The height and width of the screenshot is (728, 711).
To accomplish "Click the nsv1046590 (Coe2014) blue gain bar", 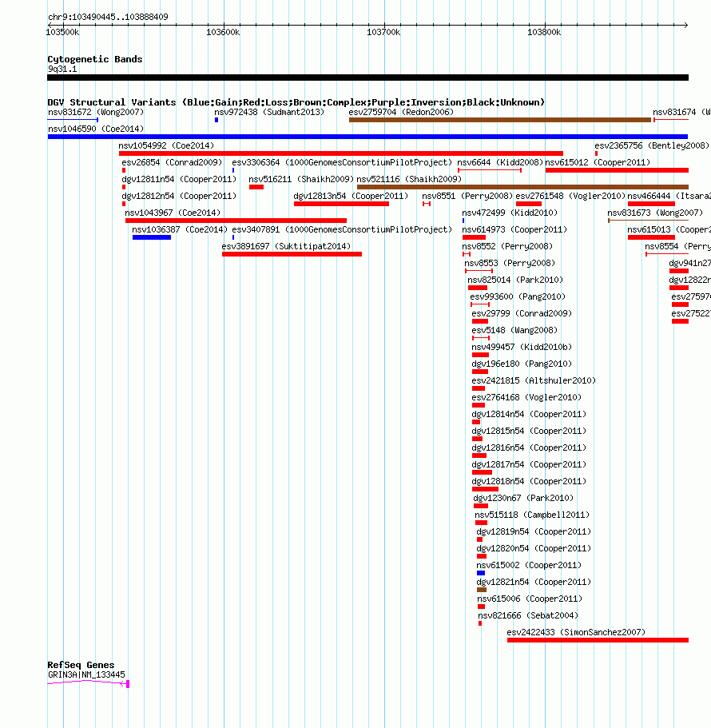I will tap(367, 137).
